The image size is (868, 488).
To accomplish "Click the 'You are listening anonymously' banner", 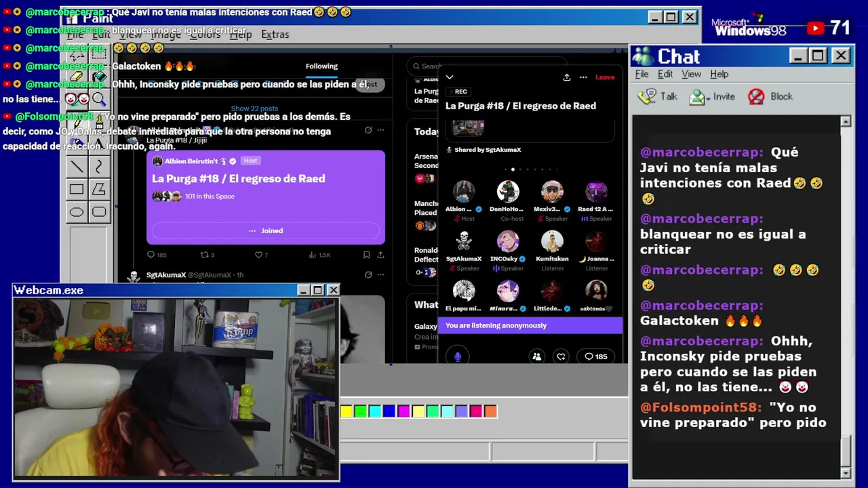I will coord(530,325).
